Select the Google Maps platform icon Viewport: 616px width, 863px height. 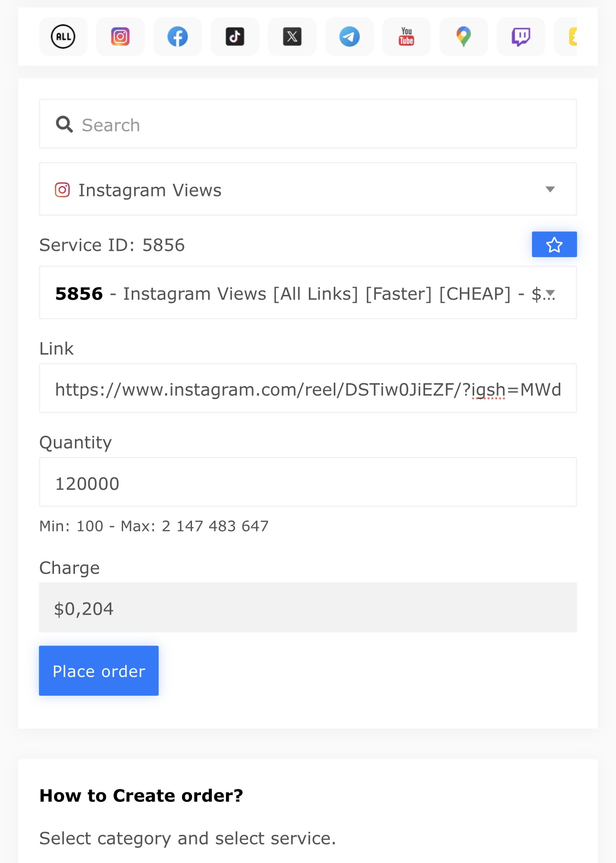(464, 37)
